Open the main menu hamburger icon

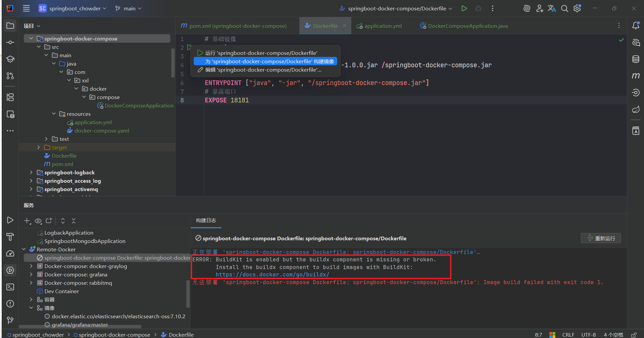[26, 8]
